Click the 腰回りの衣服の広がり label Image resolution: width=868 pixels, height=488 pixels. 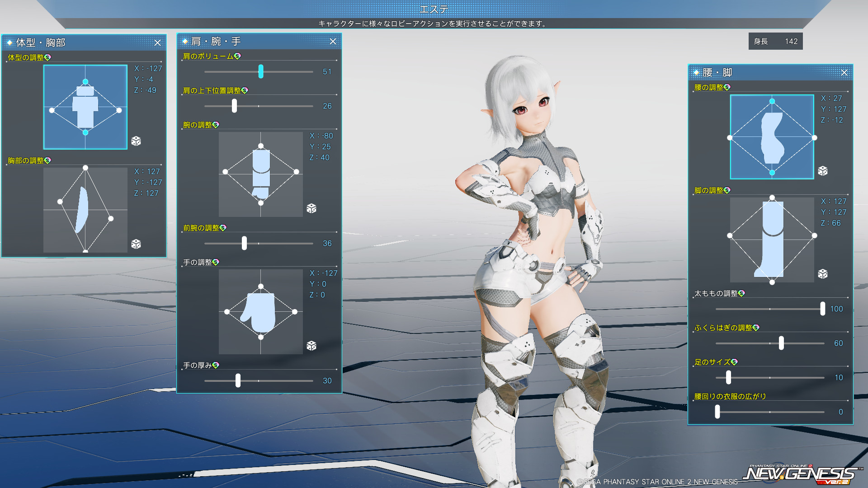[x=731, y=396]
